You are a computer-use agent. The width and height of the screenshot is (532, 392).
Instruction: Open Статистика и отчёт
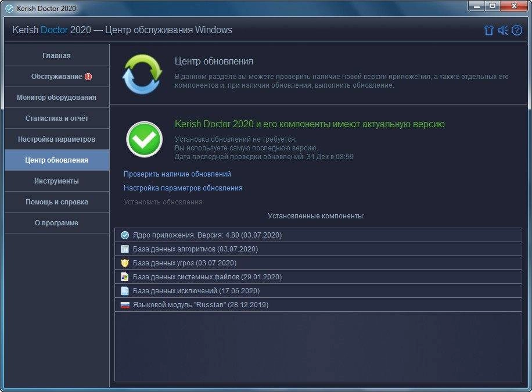[57, 118]
